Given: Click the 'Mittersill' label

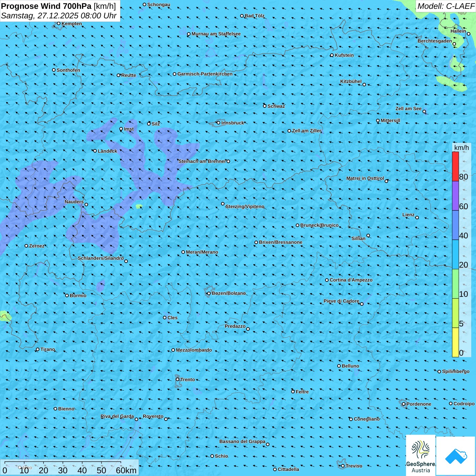Looking at the screenshot, I should tap(390, 120).
